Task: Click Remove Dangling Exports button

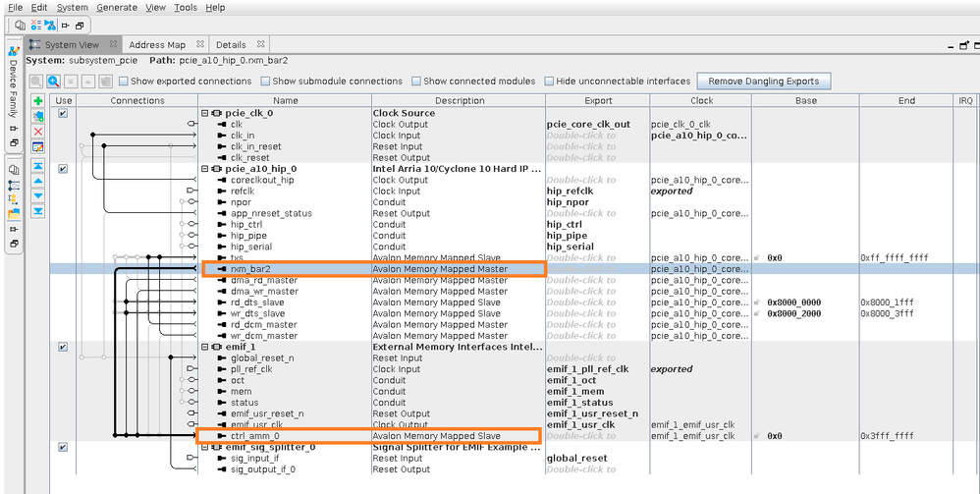Action: (x=763, y=81)
